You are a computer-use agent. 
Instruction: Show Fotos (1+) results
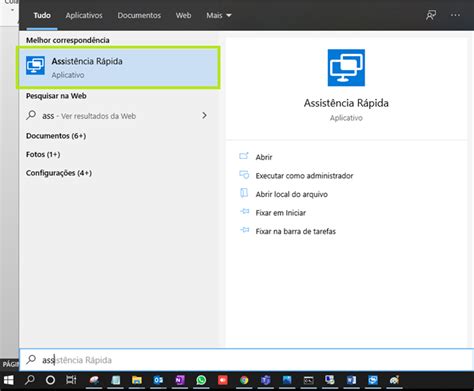43,154
